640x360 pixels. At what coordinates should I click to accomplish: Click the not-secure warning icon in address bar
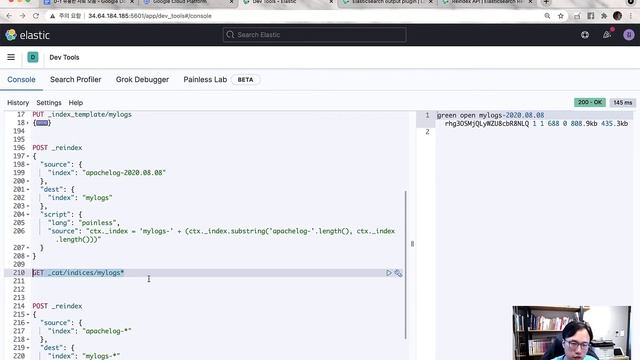point(53,16)
